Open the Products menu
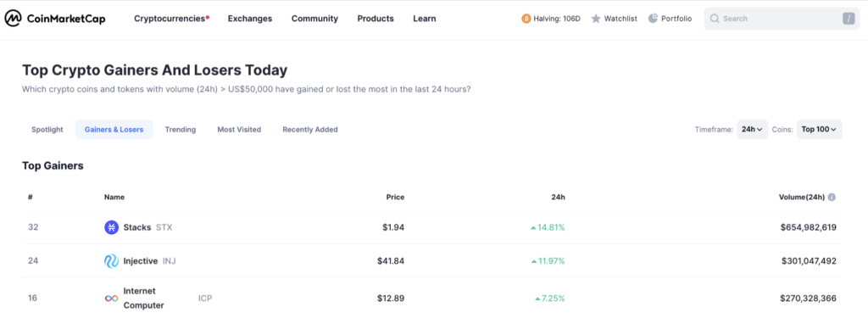868x318 pixels. pos(376,19)
